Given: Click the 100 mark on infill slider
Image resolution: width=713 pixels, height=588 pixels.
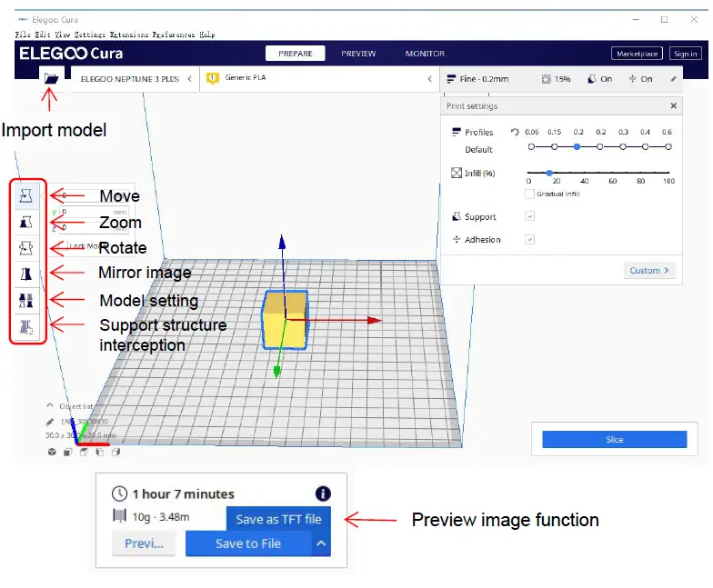Looking at the screenshot, I should (668, 181).
